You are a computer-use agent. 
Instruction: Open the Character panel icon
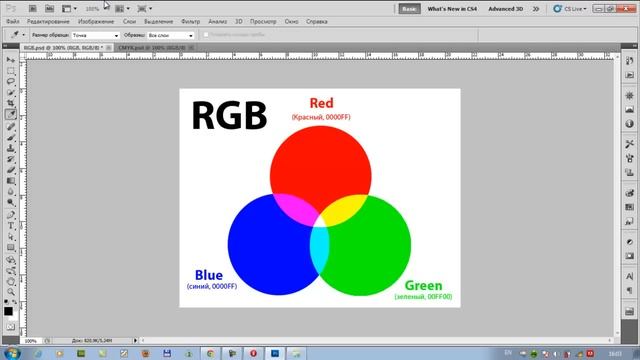coord(629,276)
